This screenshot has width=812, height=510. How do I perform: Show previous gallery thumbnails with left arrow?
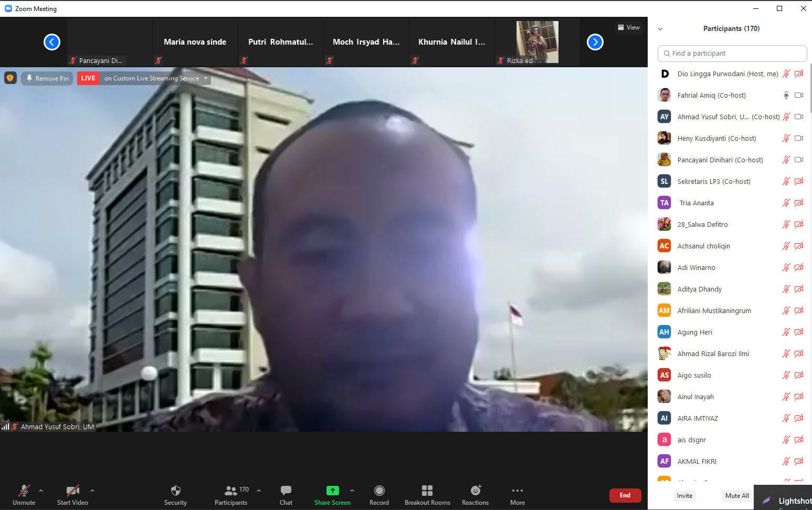click(x=52, y=42)
